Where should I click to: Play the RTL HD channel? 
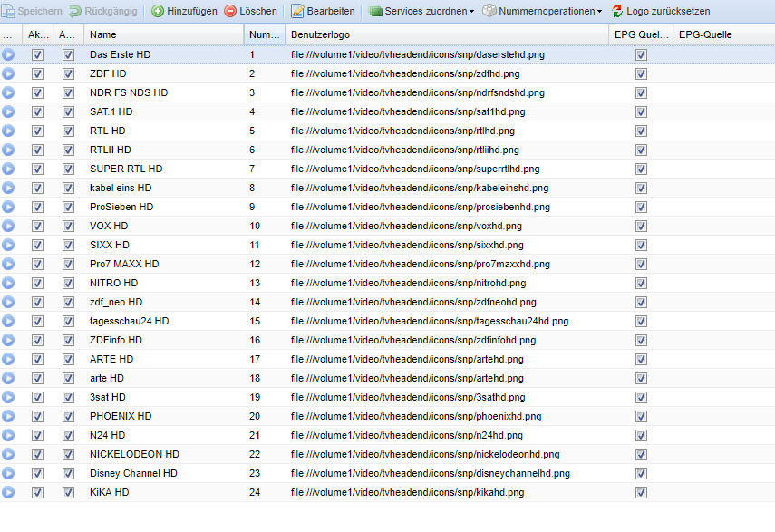coord(8,131)
